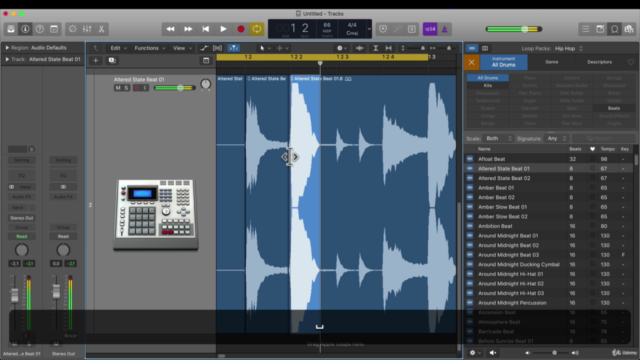Open the Note Pads icon
The width and height of the screenshot is (640, 360).
point(600,29)
